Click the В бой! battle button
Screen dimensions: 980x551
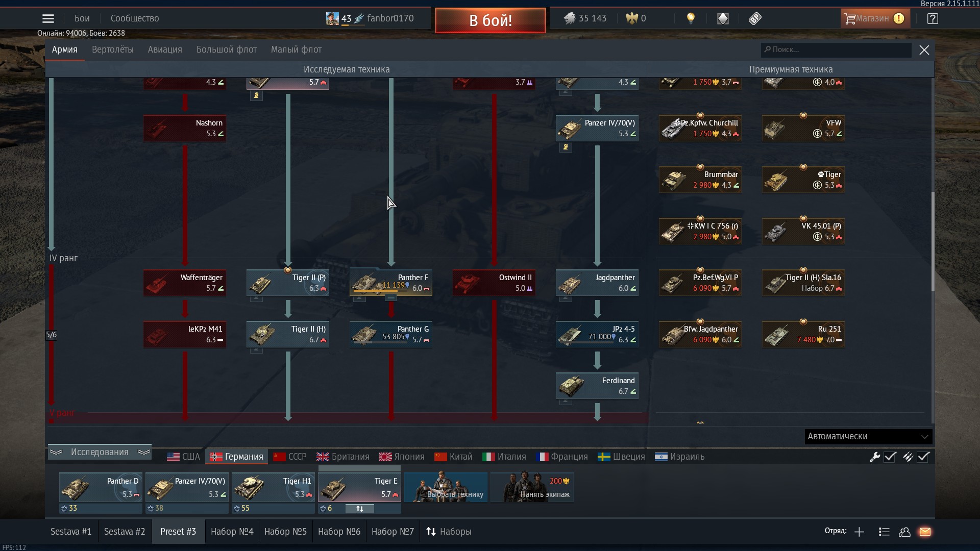(x=491, y=20)
